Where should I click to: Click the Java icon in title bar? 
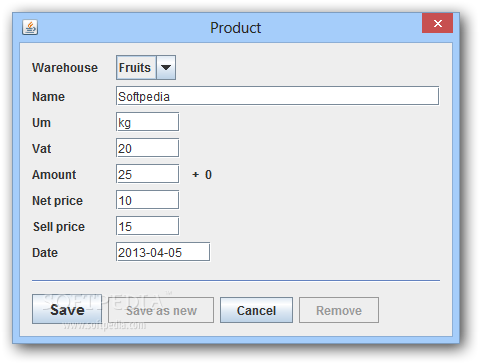pos(30,27)
